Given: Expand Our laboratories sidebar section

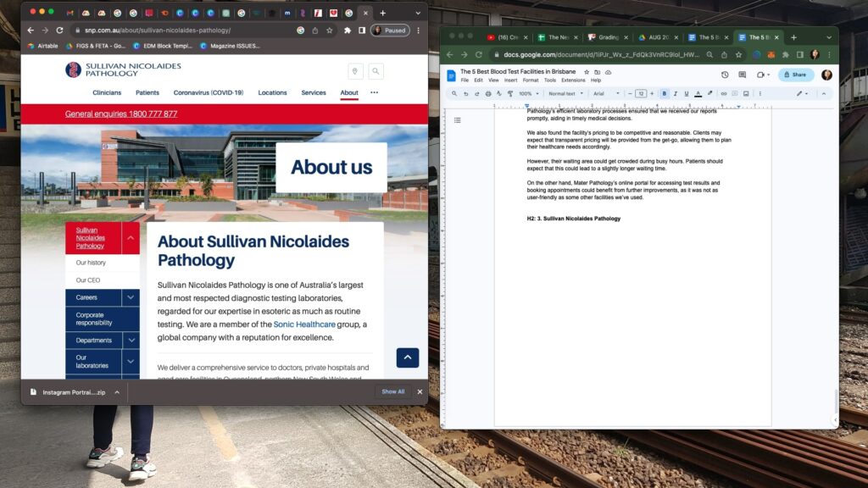Looking at the screenshot, I should pyautogui.click(x=131, y=361).
